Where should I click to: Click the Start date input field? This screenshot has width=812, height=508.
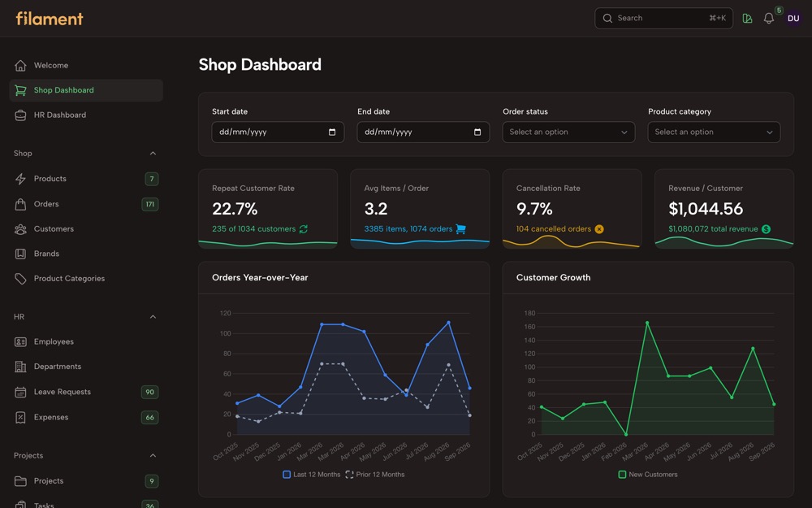pyautogui.click(x=278, y=132)
